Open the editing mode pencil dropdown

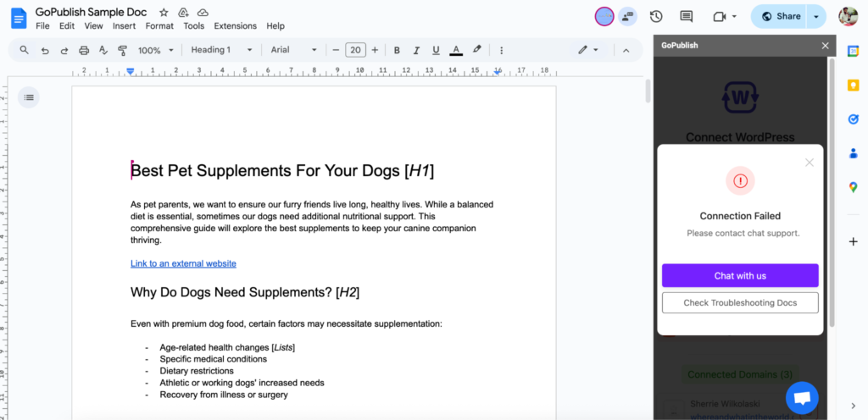click(x=588, y=50)
